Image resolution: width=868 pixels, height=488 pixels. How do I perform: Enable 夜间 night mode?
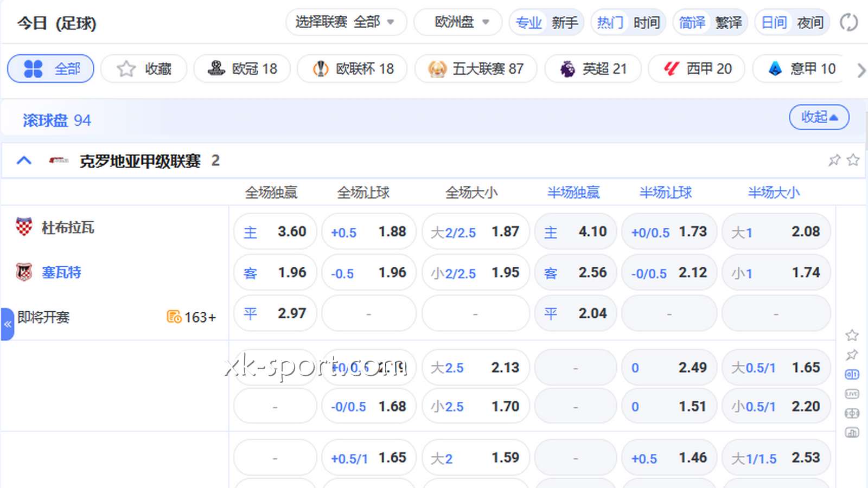pyautogui.click(x=810, y=23)
